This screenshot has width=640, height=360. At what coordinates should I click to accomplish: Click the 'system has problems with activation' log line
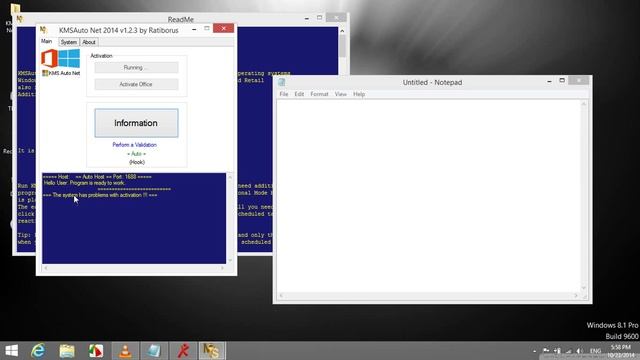pos(100,195)
